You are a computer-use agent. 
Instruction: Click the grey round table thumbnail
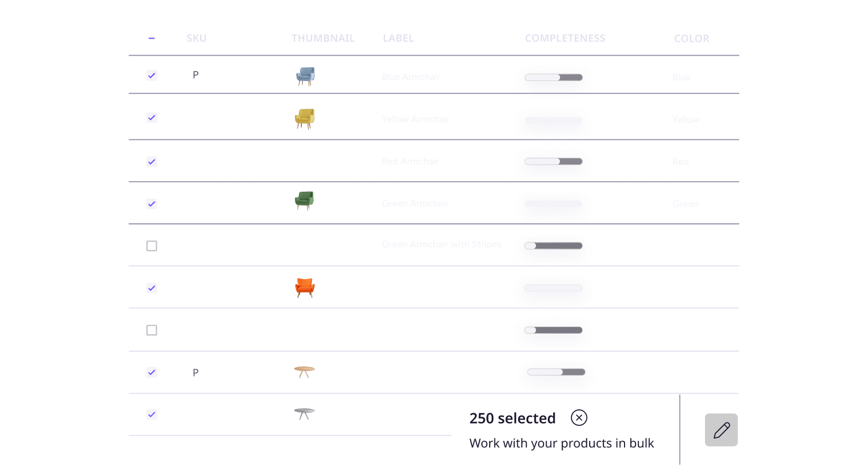pyautogui.click(x=304, y=414)
